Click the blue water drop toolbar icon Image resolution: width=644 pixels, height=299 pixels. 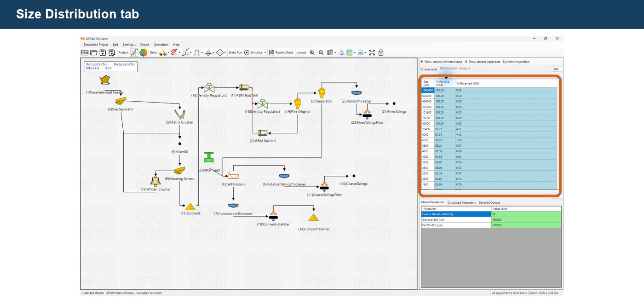(208, 52)
